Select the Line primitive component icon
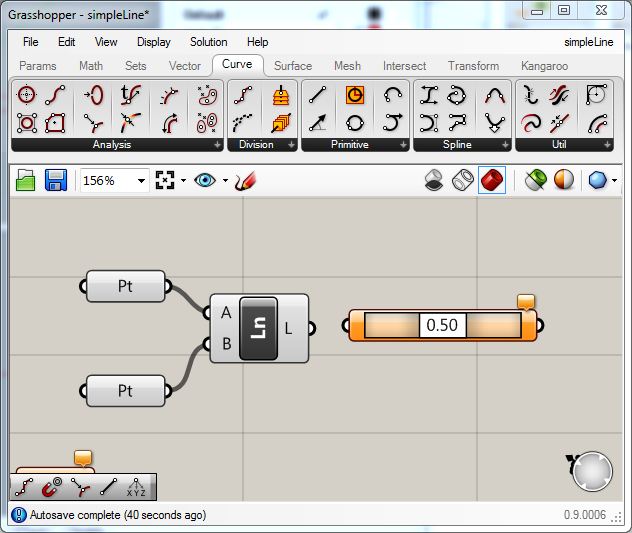The width and height of the screenshot is (632, 533). (x=317, y=95)
